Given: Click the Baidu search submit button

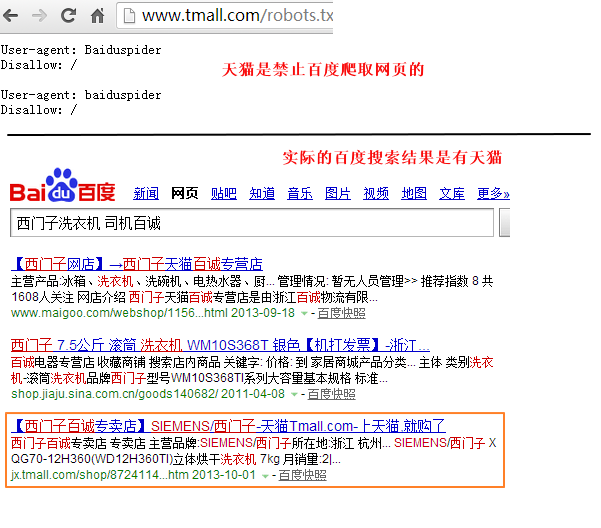Looking at the screenshot, I should pyautogui.click(x=504, y=223).
